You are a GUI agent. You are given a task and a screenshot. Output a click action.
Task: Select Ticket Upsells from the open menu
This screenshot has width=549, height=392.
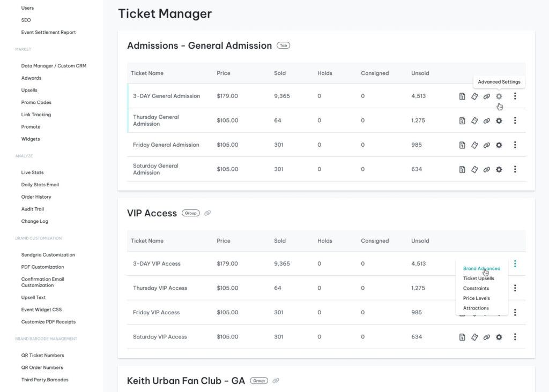coord(478,278)
